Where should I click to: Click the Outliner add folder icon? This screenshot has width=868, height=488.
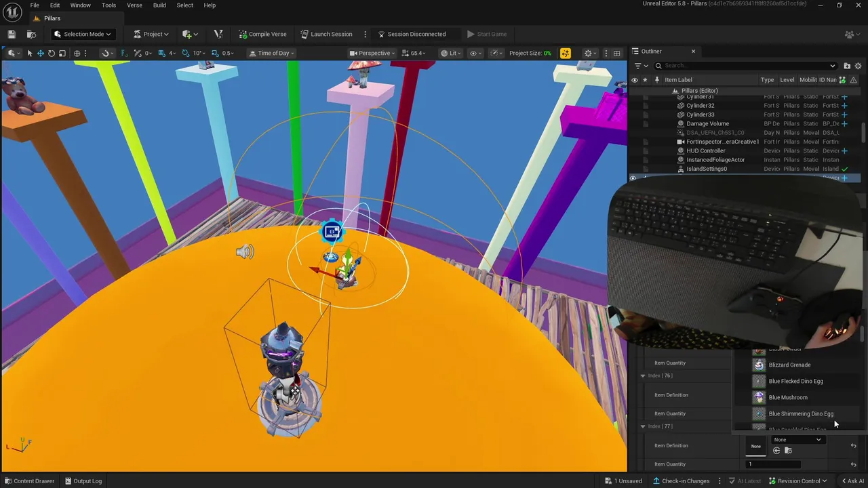[x=847, y=66]
